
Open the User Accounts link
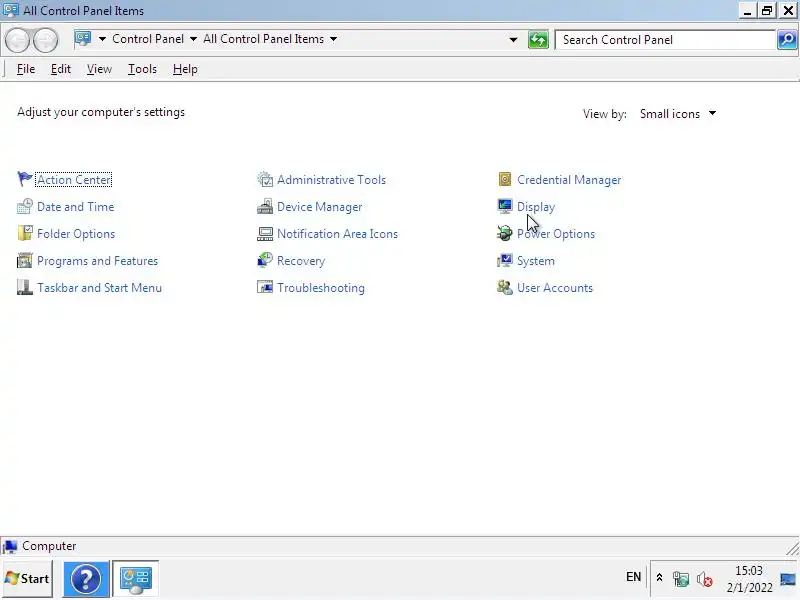[555, 288]
